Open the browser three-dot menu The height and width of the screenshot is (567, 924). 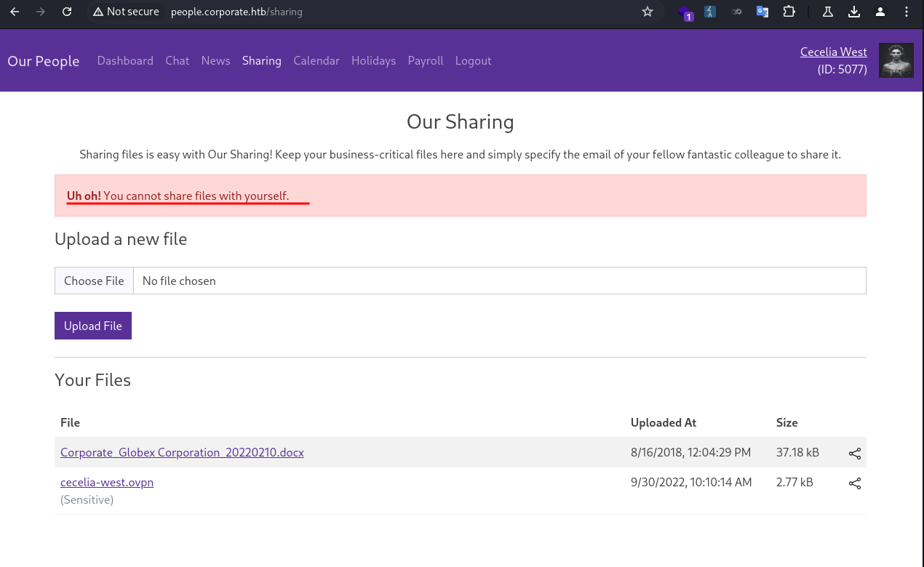click(x=907, y=12)
